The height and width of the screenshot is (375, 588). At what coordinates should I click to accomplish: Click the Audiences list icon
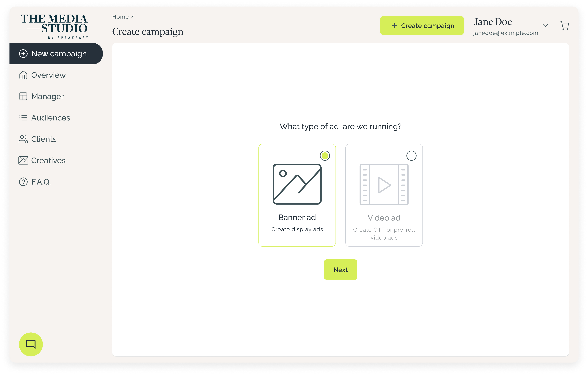point(23,118)
